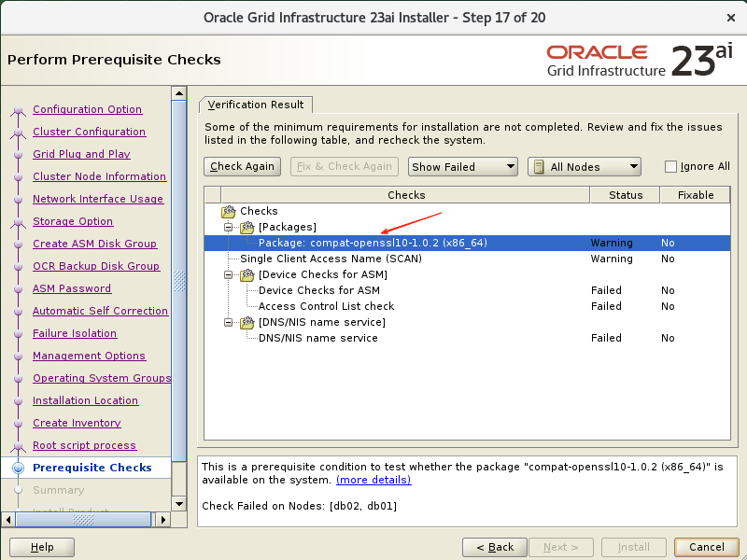
Task: Click the sidebar horizontal scrollbar thumb
Action: pyautogui.click(x=83, y=520)
